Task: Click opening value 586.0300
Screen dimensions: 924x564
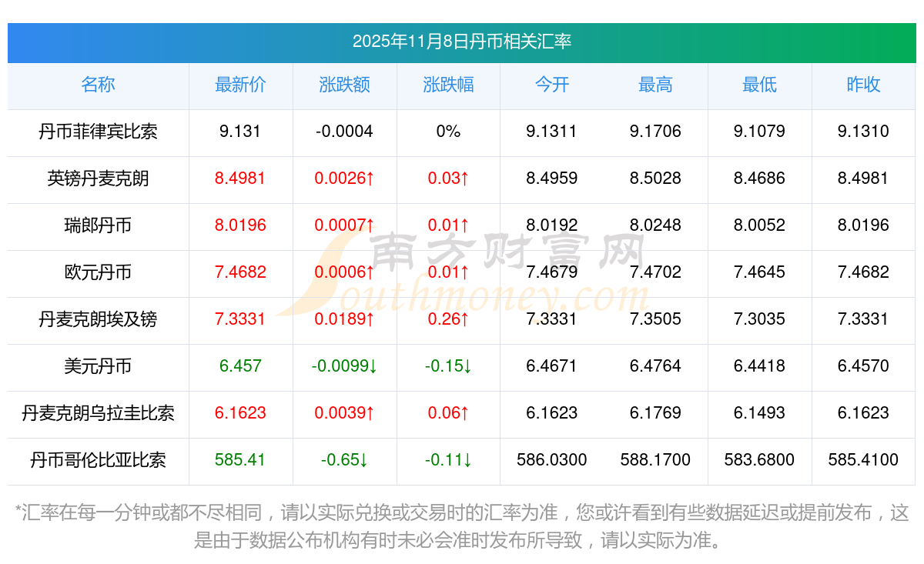Action: pyautogui.click(x=552, y=460)
